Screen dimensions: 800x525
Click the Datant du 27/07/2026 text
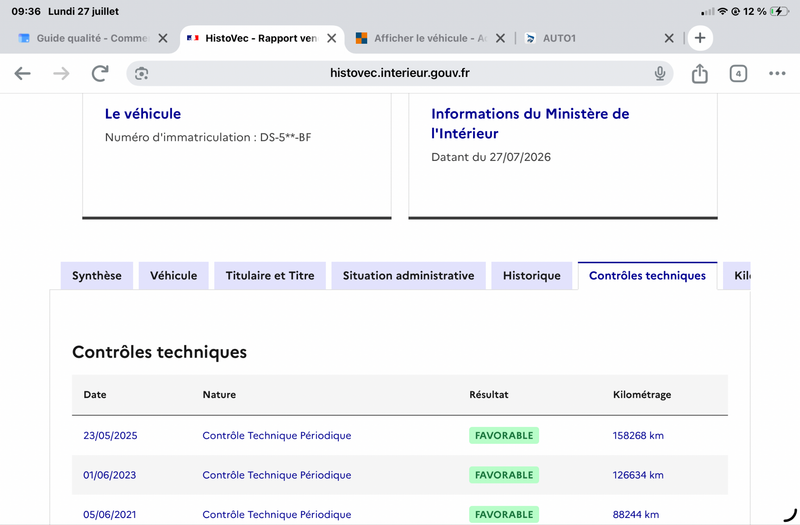click(x=491, y=157)
